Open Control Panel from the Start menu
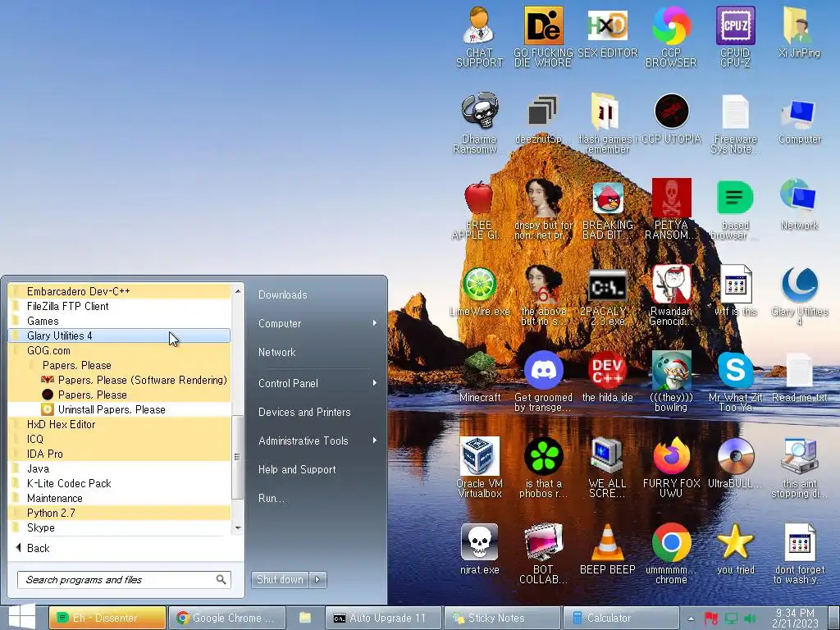The width and height of the screenshot is (840, 630). tap(316, 383)
